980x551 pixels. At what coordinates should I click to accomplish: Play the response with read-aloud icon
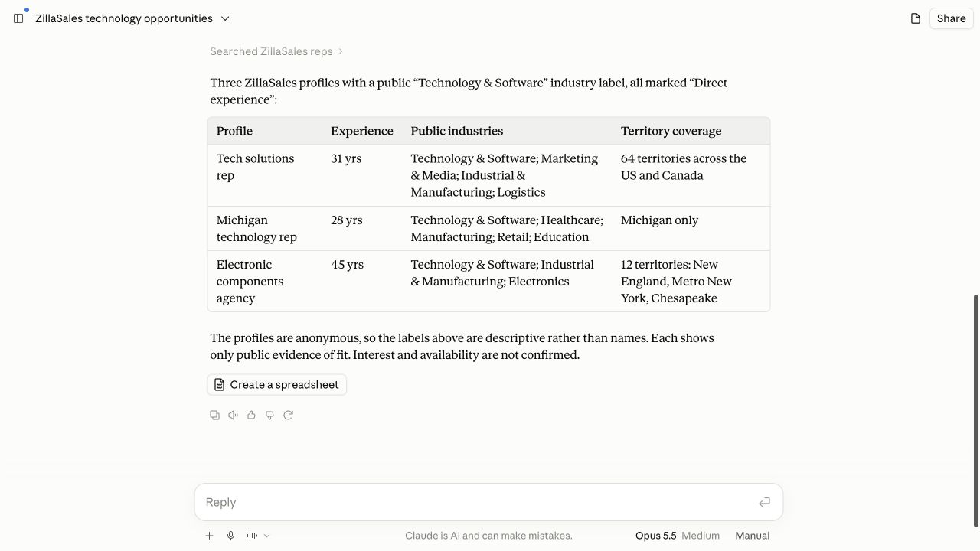(x=233, y=415)
